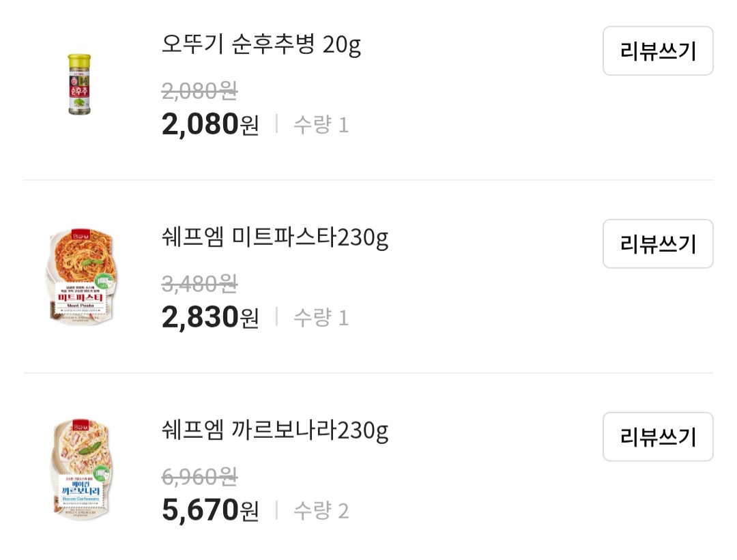Click the struck-through 3,480원 price
Screen dimensions: 737x560
coord(199,282)
